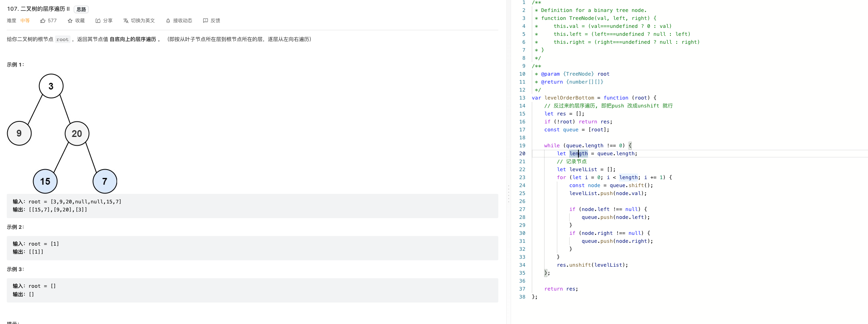Click the 示例 3 heading
This screenshot has height=324, width=868.
tap(16, 269)
